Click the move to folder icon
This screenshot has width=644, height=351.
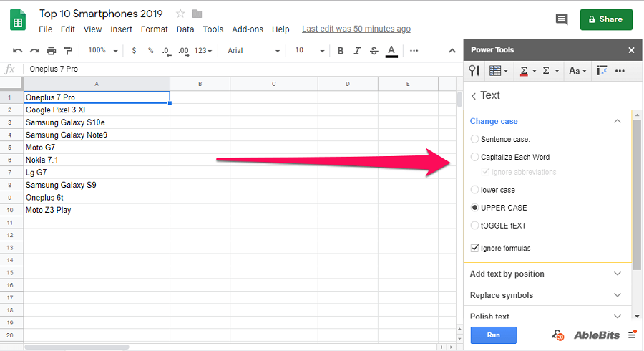[x=197, y=14]
